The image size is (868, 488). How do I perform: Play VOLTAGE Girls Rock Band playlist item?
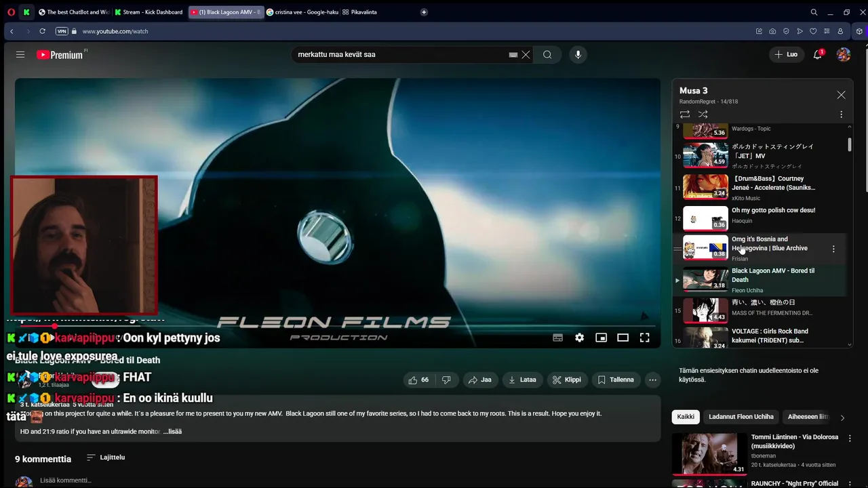click(759, 337)
